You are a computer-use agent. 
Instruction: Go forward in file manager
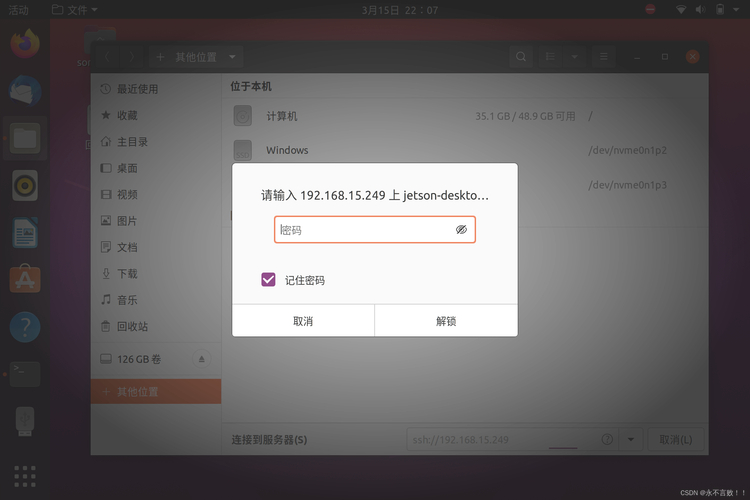(x=132, y=57)
